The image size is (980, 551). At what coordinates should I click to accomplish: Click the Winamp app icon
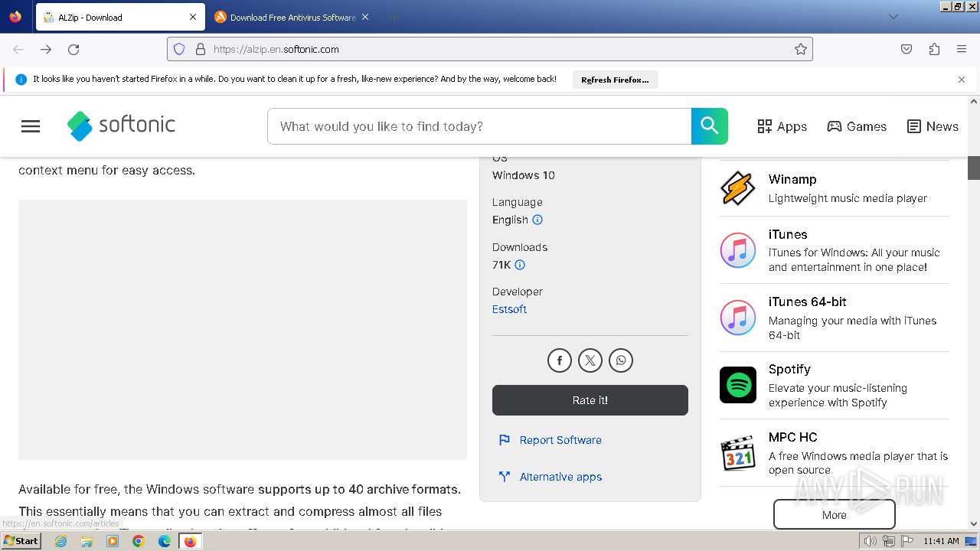(738, 188)
